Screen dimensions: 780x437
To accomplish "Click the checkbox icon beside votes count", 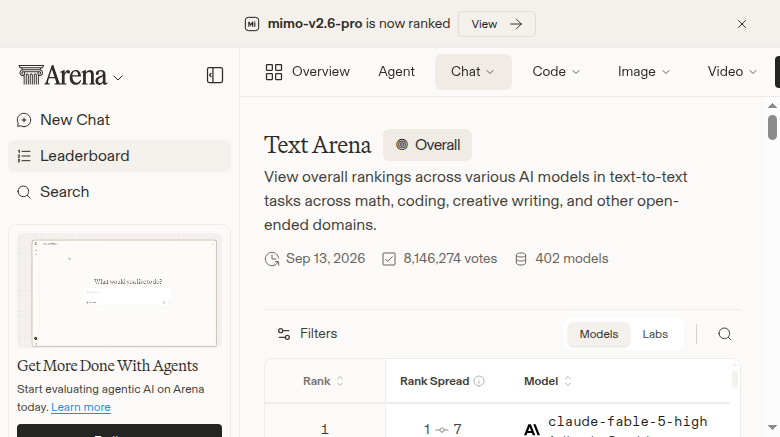I will click(x=389, y=259).
